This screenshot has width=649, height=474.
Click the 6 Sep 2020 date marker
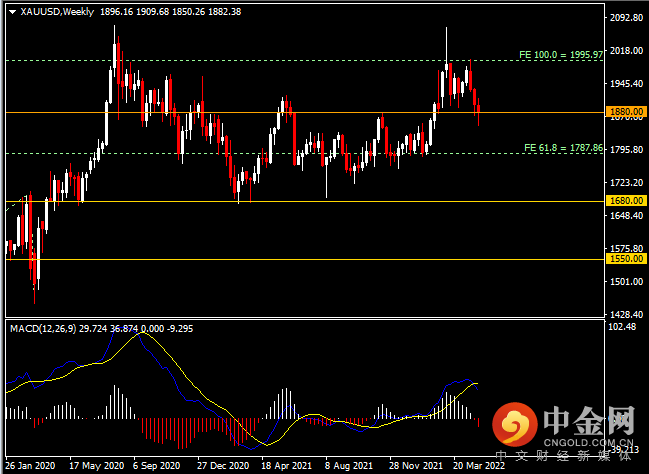click(x=156, y=466)
